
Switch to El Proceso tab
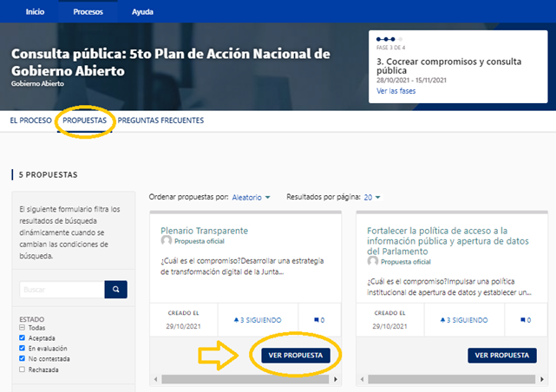(31, 121)
